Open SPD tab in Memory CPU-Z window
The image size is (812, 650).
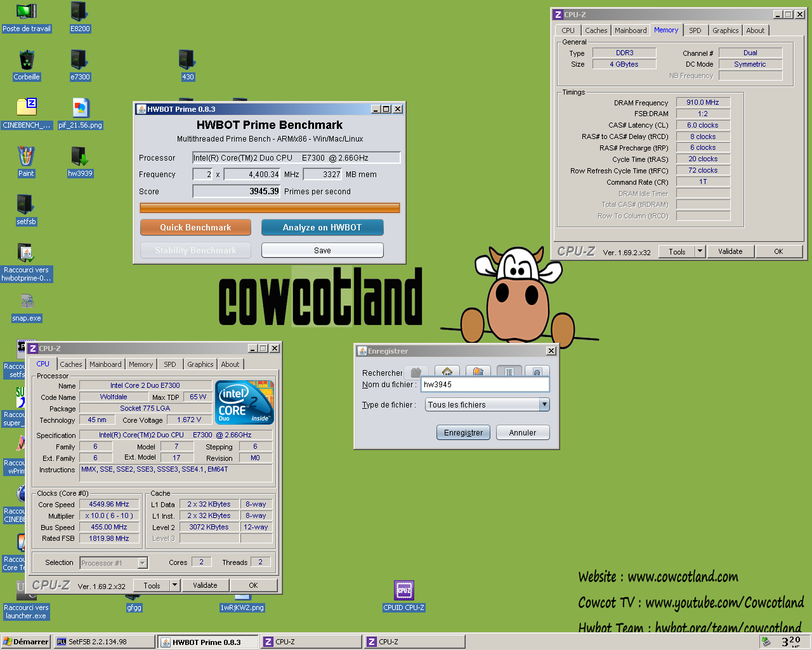coord(695,30)
